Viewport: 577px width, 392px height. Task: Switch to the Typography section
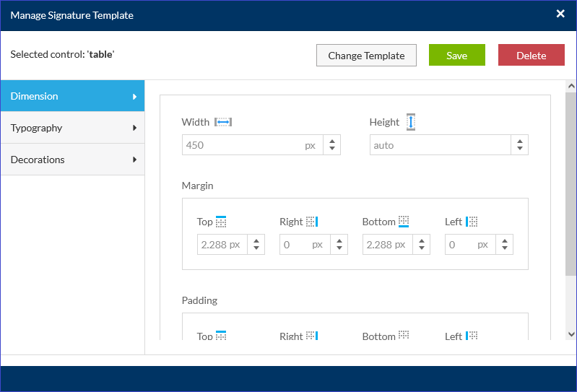click(x=72, y=128)
